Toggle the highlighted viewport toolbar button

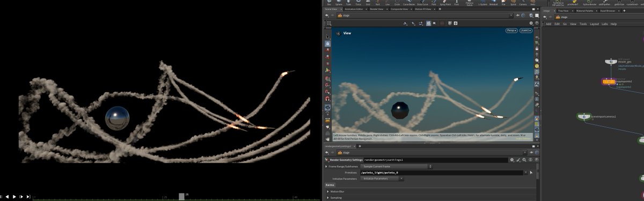(x=428, y=23)
